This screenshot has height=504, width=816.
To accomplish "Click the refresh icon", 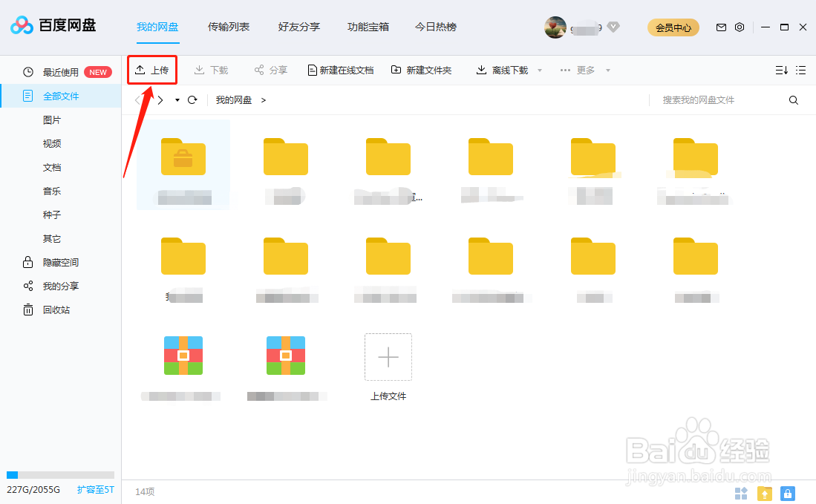I will click(192, 100).
